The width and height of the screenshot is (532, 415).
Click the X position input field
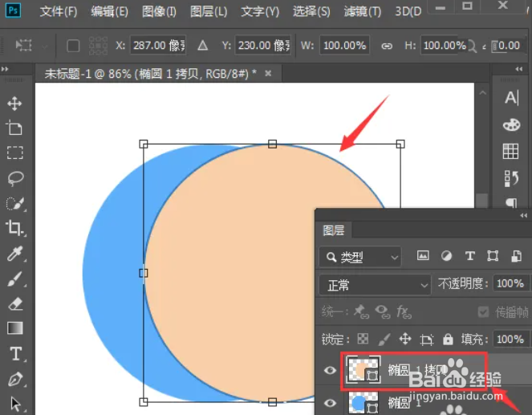pyautogui.click(x=158, y=45)
